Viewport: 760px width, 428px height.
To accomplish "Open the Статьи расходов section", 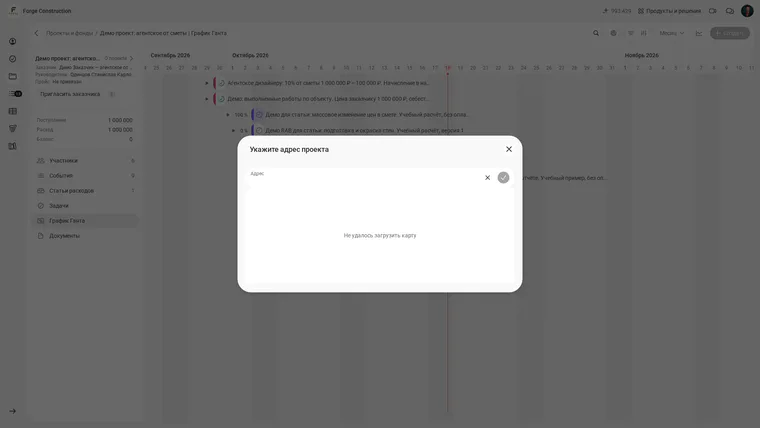I will [86, 190].
